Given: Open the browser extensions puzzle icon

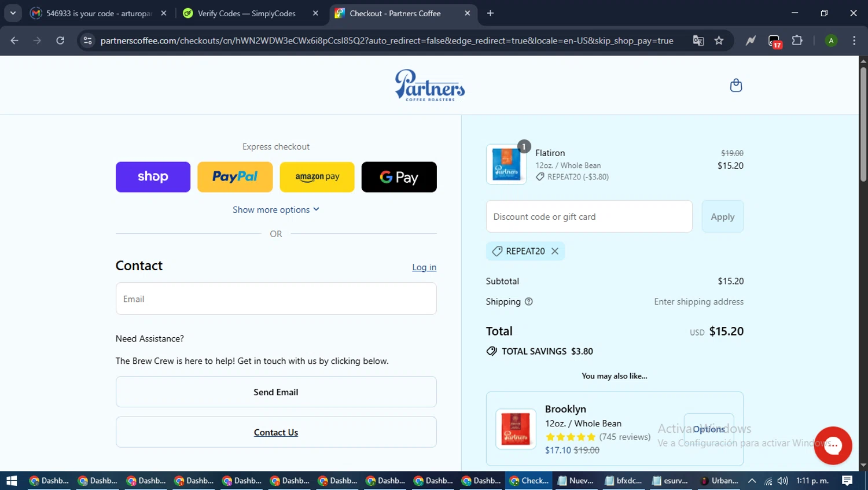Looking at the screenshot, I should point(797,40).
